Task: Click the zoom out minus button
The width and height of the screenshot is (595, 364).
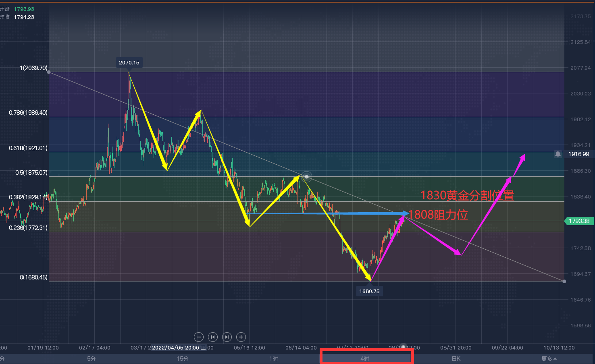Action: (198, 337)
